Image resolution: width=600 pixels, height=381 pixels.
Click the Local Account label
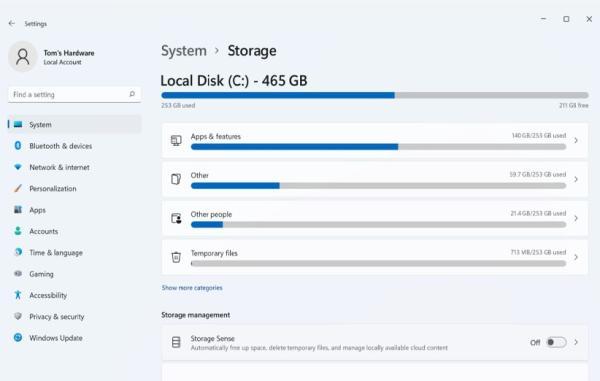[x=62, y=62]
